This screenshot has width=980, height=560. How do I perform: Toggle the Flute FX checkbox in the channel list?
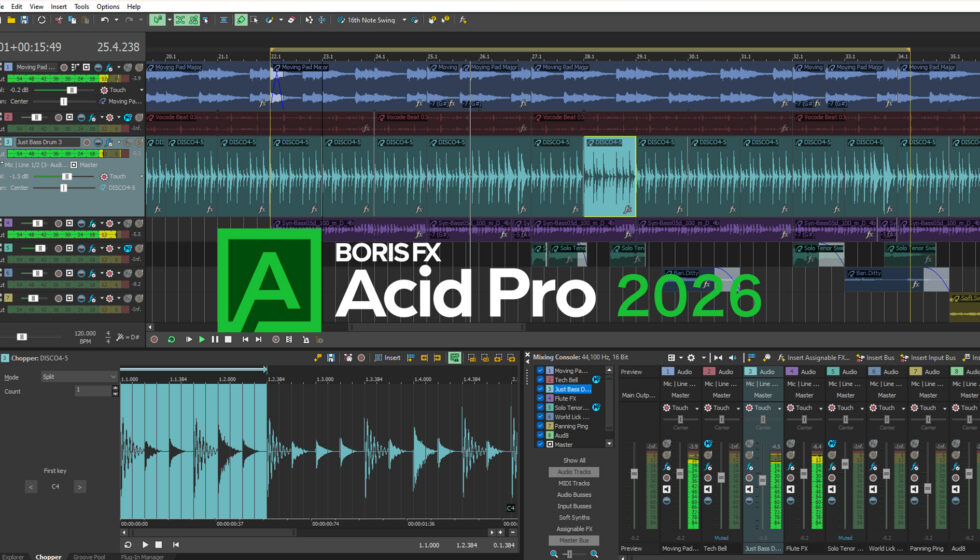pos(541,398)
